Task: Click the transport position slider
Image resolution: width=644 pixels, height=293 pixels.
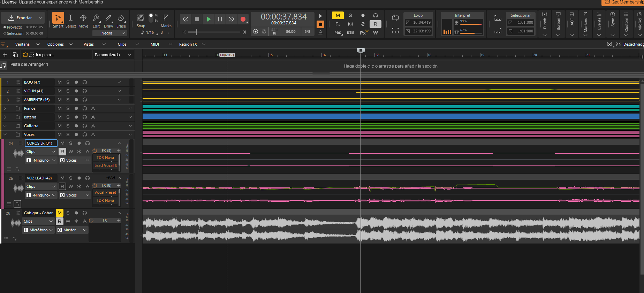Action: click(x=196, y=32)
